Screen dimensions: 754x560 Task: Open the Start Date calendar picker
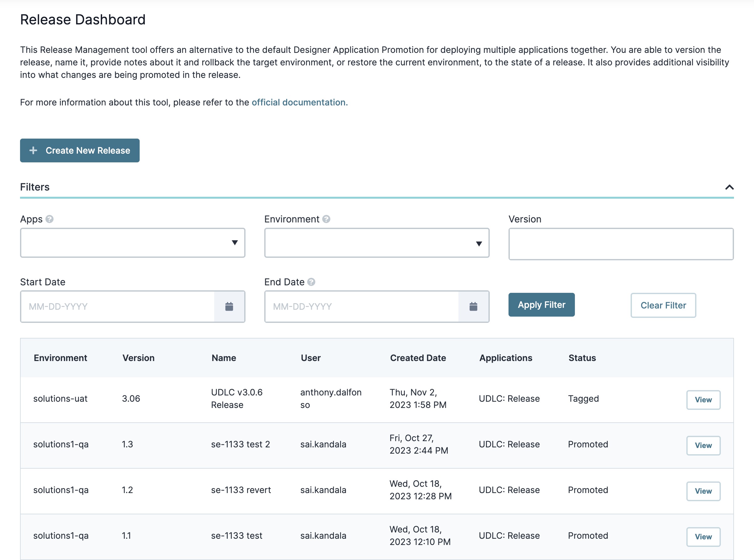tap(229, 307)
